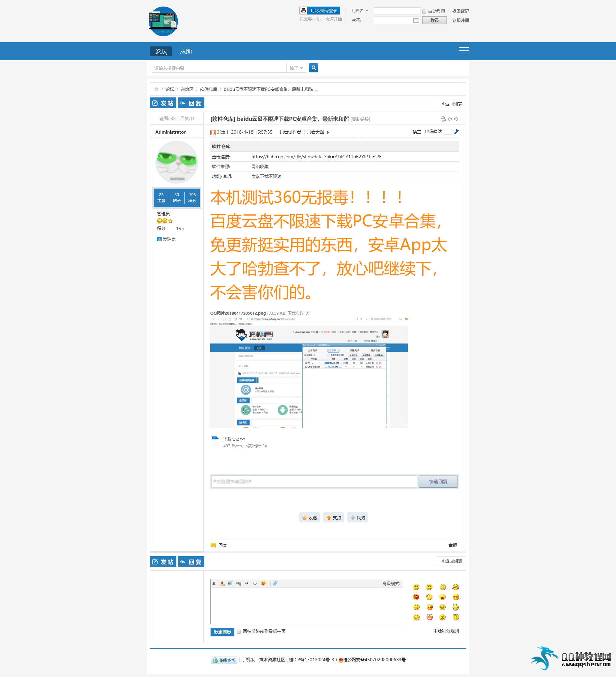Click the 楼主 floor label
This screenshot has height=677, width=616.
pyautogui.click(x=417, y=132)
